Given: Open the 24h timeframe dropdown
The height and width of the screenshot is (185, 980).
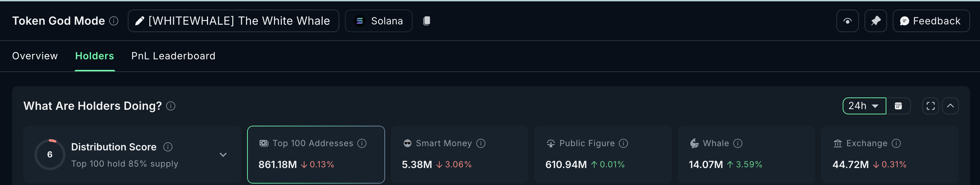Looking at the screenshot, I should [x=864, y=106].
